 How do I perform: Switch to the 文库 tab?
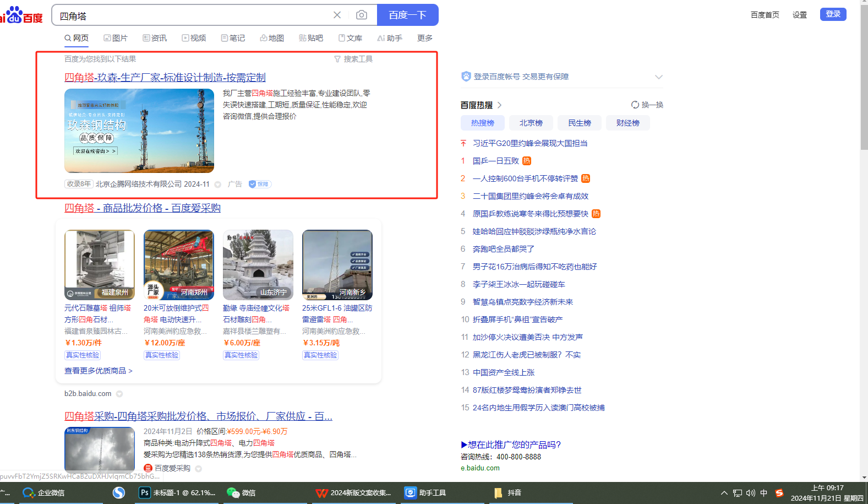click(x=350, y=38)
